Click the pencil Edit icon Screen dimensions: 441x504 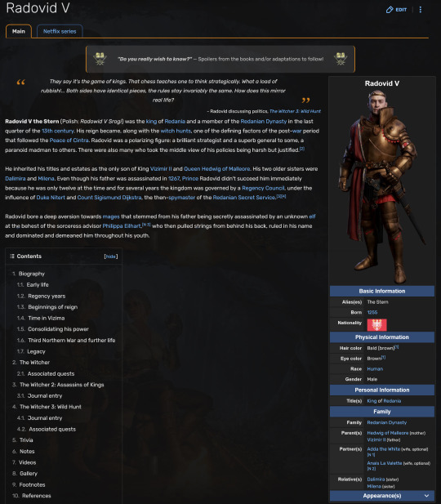pyautogui.click(x=390, y=10)
